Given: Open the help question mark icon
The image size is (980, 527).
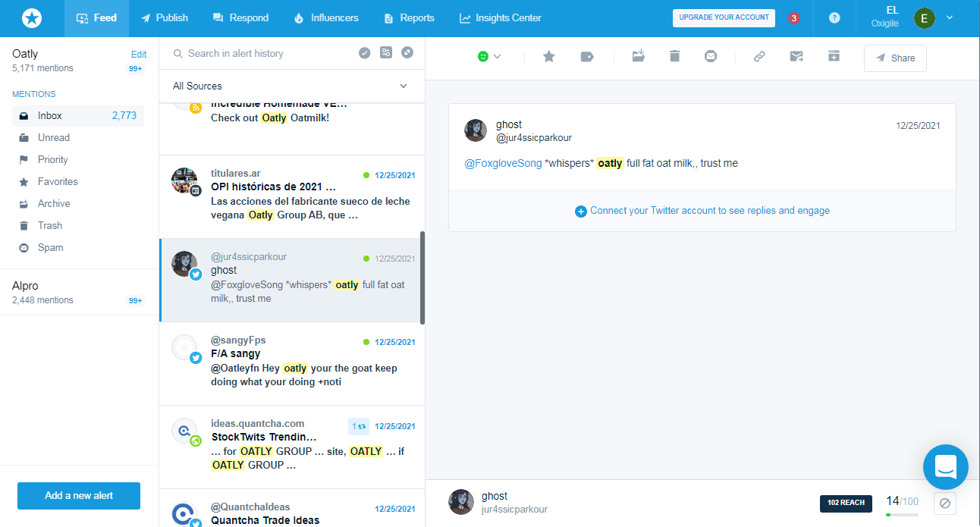Looking at the screenshot, I should click(x=834, y=18).
